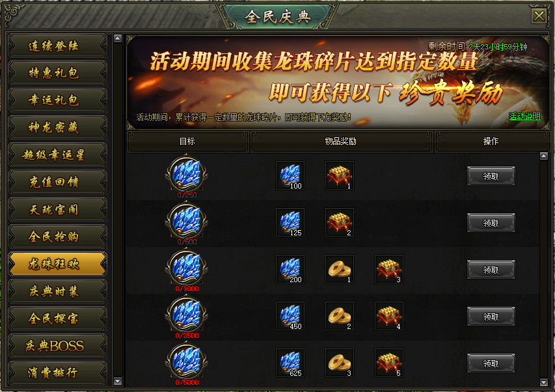Click the treasure chest reward with quantity 5
Screen dimensions: 555x392
click(389, 363)
